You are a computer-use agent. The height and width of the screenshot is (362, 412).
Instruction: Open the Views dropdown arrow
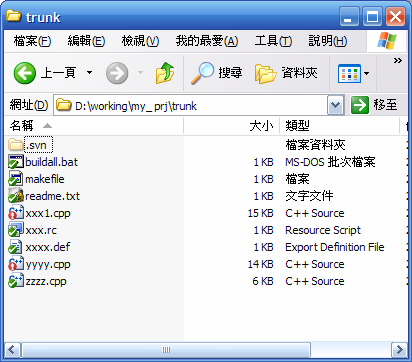point(366,73)
